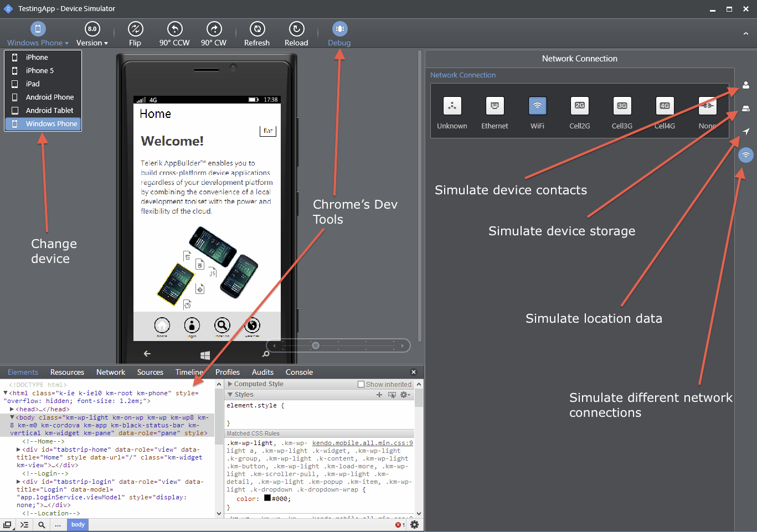757x532 pixels.
Task: Tap the weather tab icon in phone app
Action: pyautogui.click(x=252, y=326)
